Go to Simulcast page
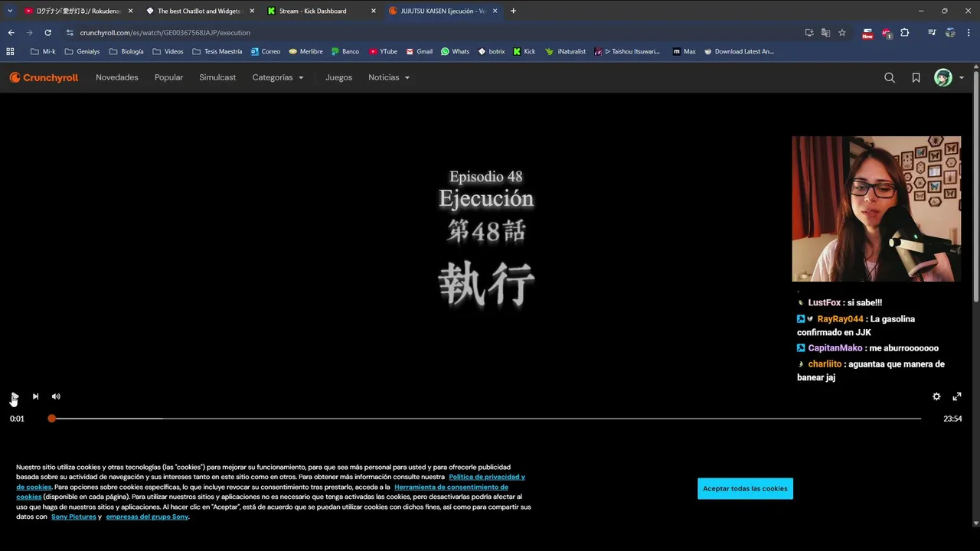980x551 pixels. click(x=217, y=77)
